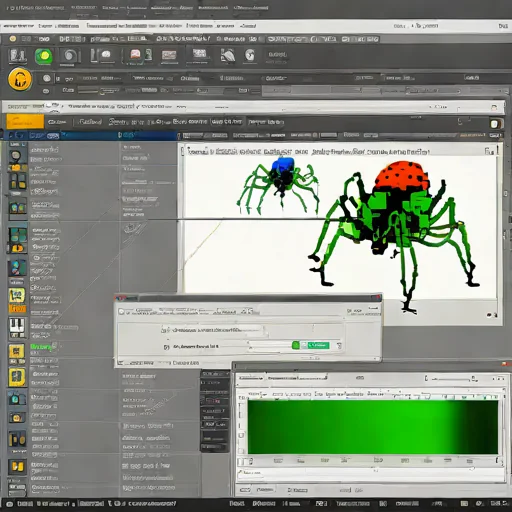Click the two teal circles sidebar icon

(17, 208)
